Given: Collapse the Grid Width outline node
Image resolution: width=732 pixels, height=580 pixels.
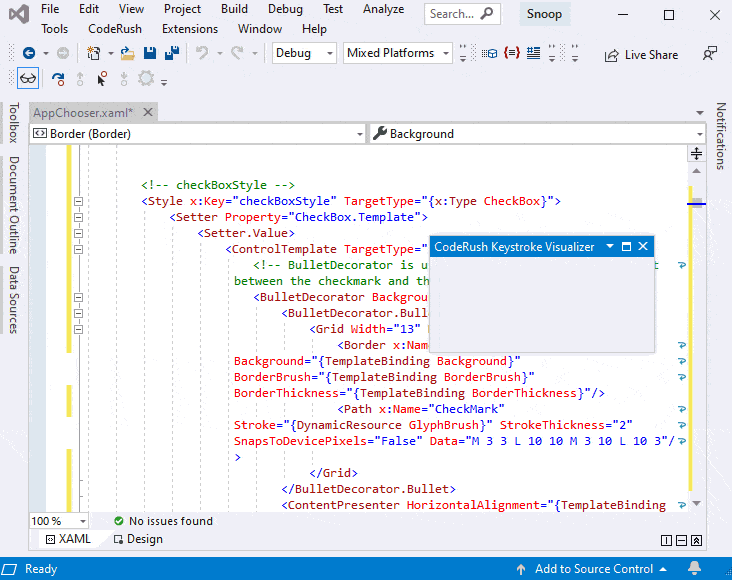Looking at the screenshot, I should click(78, 329).
